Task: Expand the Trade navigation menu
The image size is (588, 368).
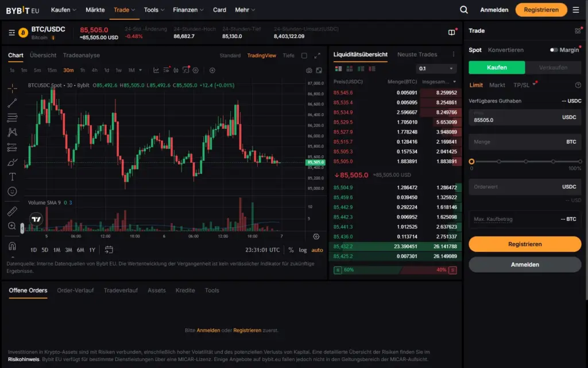Action: pos(125,10)
